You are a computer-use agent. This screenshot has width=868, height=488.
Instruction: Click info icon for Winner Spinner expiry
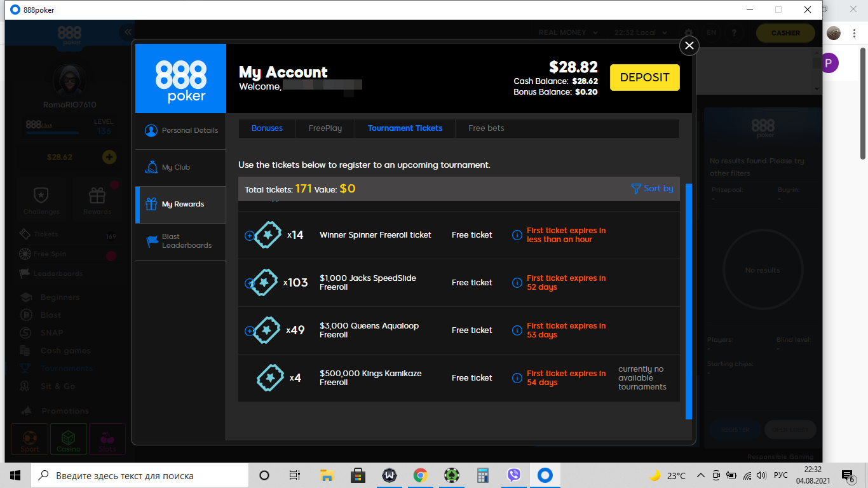tap(517, 235)
